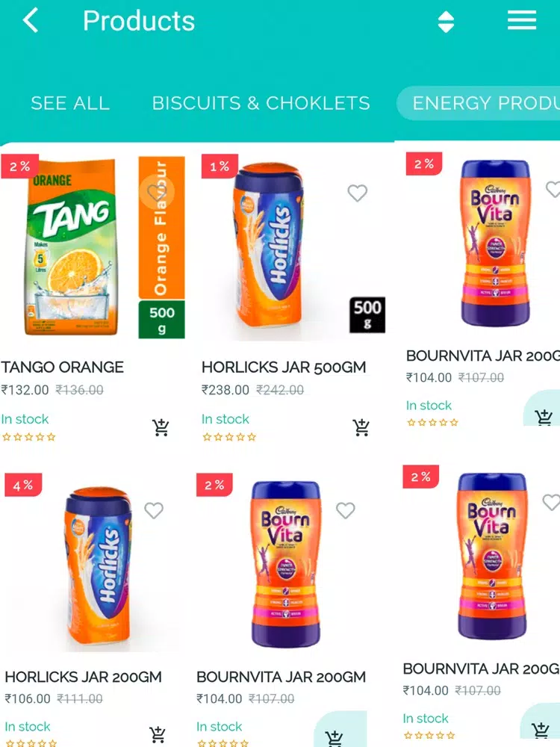560x747 pixels.
Task: Toggle wishlist heart on middle Bournvita Jar 200GM
Action: click(x=346, y=510)
